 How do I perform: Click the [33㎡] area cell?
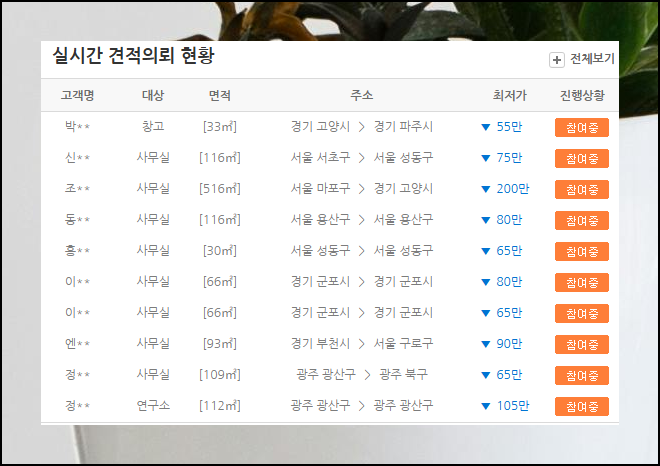click(x=220, y=127)
